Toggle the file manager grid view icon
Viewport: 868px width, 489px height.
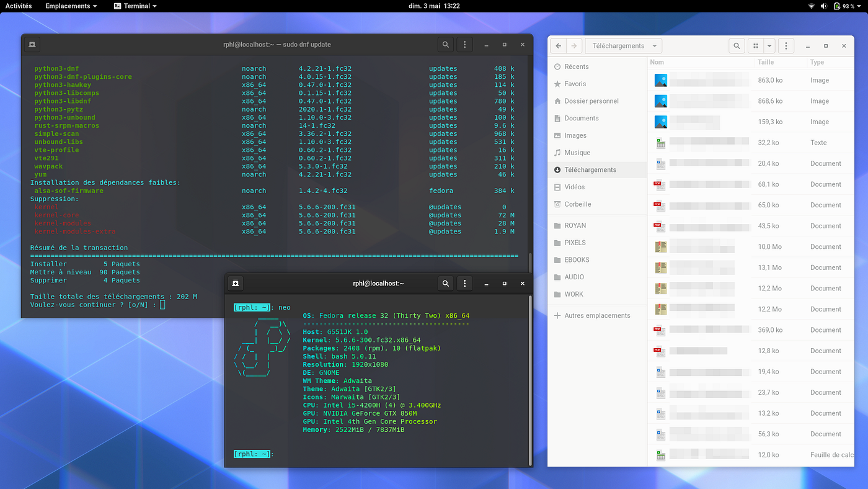755,46
